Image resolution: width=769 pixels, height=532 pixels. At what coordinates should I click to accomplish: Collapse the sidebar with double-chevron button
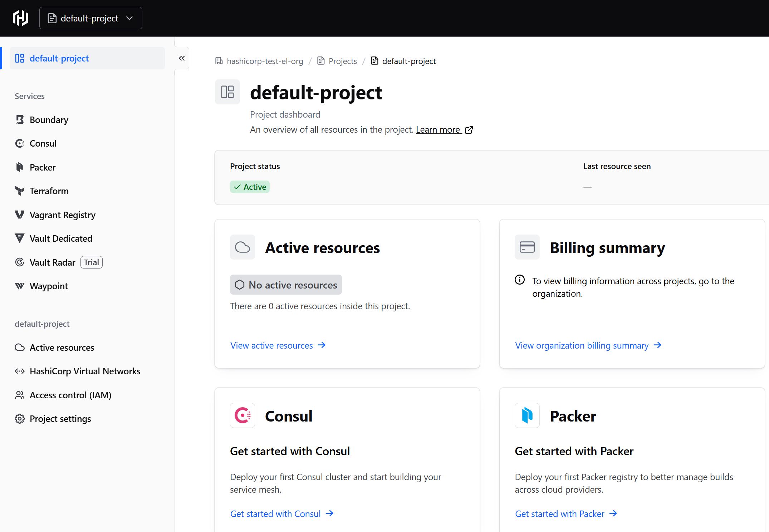tap(182, 58)
